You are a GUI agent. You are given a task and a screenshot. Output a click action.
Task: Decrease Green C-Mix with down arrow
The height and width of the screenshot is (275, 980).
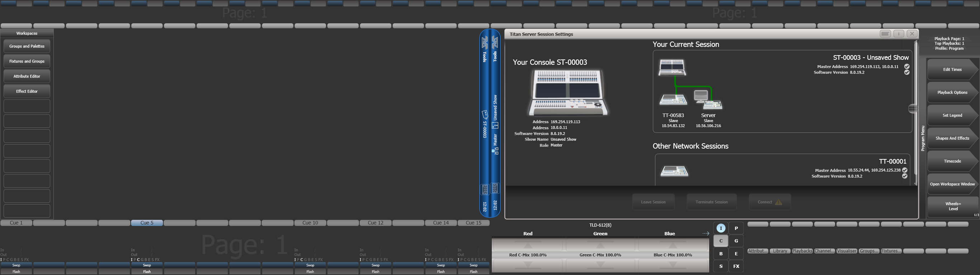click(x=600, y=265)
